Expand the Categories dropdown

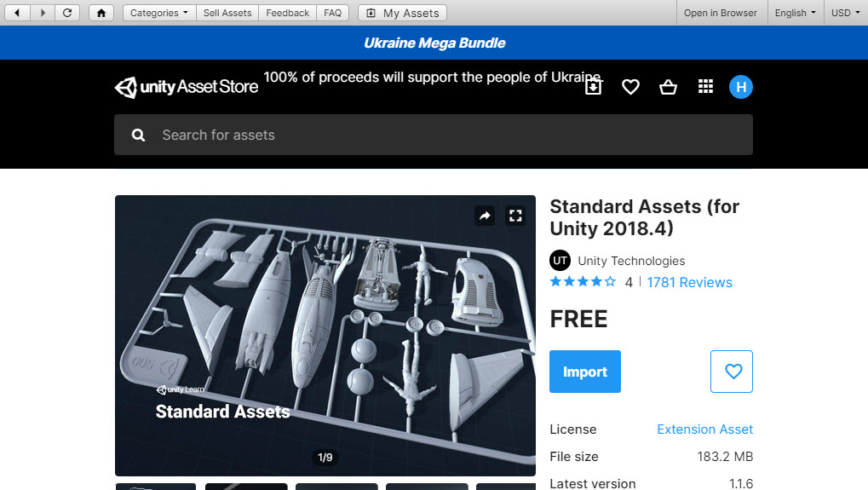coord(159,13)
